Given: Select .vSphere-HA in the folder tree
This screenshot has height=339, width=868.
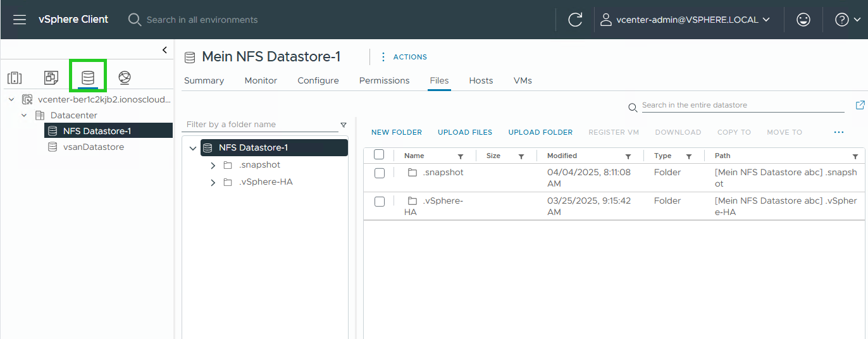Looking at the screenshot, I should [x=266, y=182].
